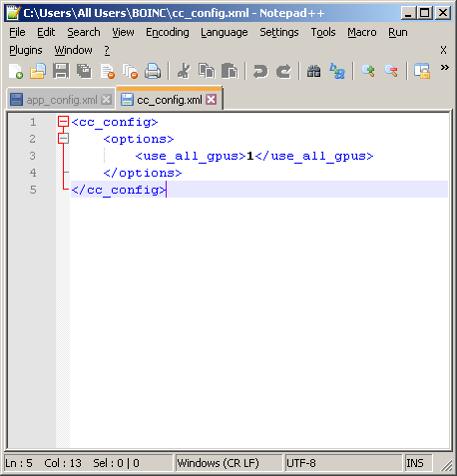Screen dimensions: 457x476
Task: Open the Replace tool icon
Action: [337, 71]
